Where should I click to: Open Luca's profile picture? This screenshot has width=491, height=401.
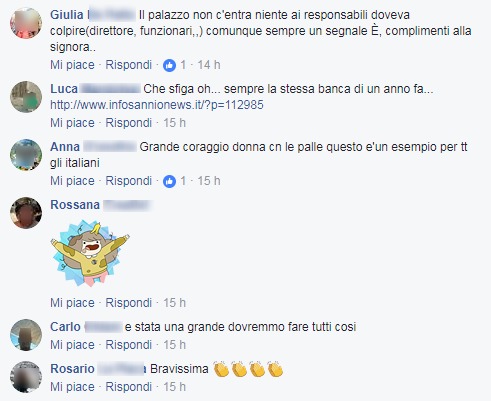[x=26, y=97]
